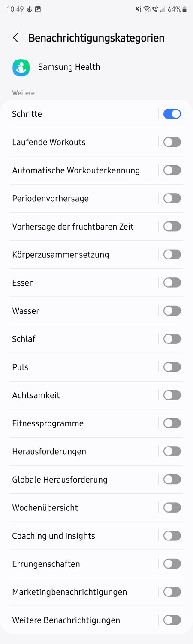Viewport: 193px width, 644px height.
Task: Open Achtsamkeit category details
Action: pyautogui.click(x=84, y=395)
